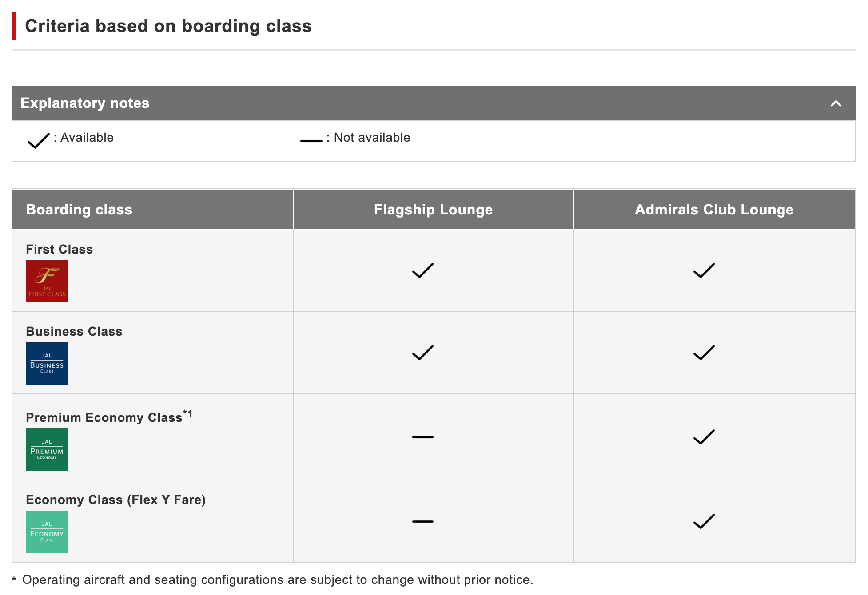Click Economy Class Admirals Club checkmark
The width and height of the screenshot is (868, 595).
[704, 521]
